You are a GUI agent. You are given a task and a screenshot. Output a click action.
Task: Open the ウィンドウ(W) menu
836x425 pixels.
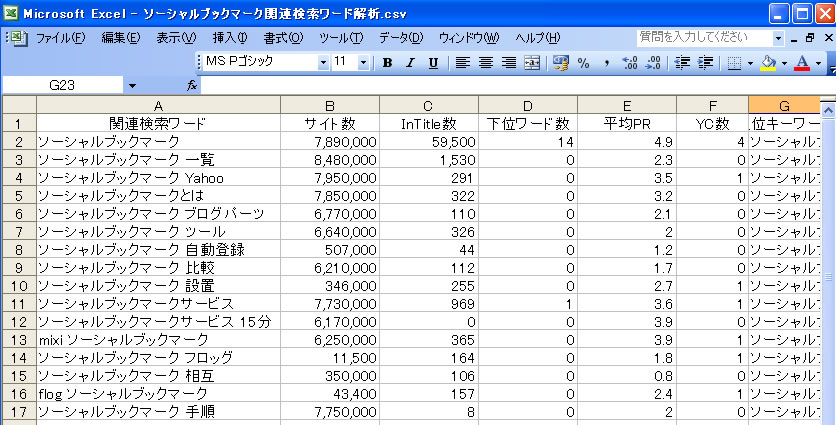(x=469, y=38)
